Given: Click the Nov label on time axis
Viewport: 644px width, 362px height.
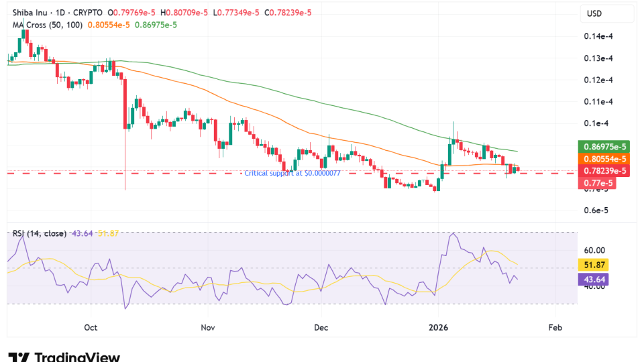Looking at the screenshot, I should coord(208,328).
